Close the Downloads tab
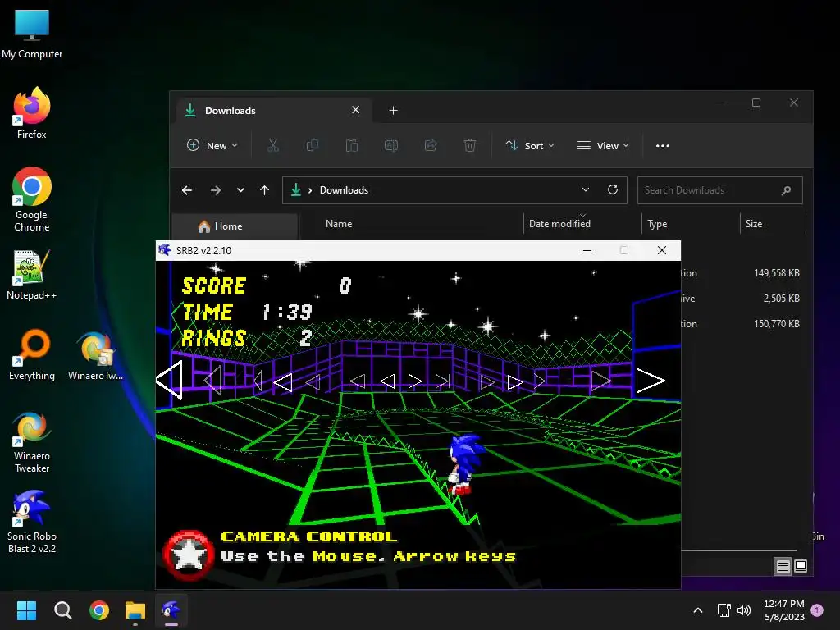This screenshot has height=630, width=840. [356, 110]
